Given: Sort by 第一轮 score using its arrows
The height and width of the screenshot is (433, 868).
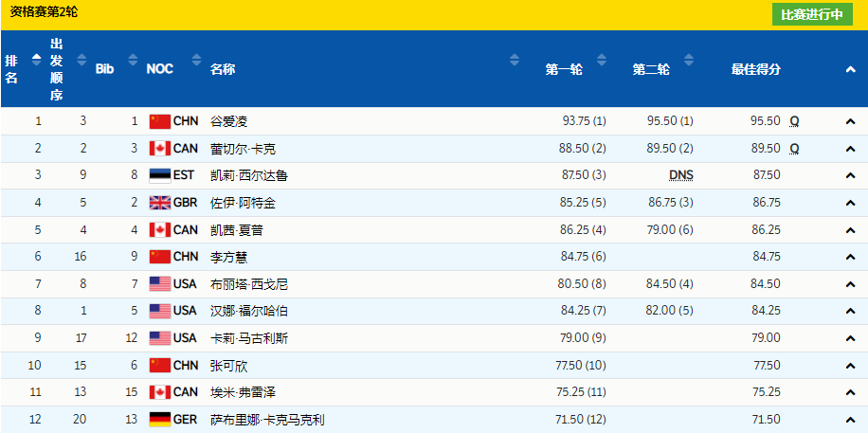Looking at the screenshot, I should (x=514, y=59).
